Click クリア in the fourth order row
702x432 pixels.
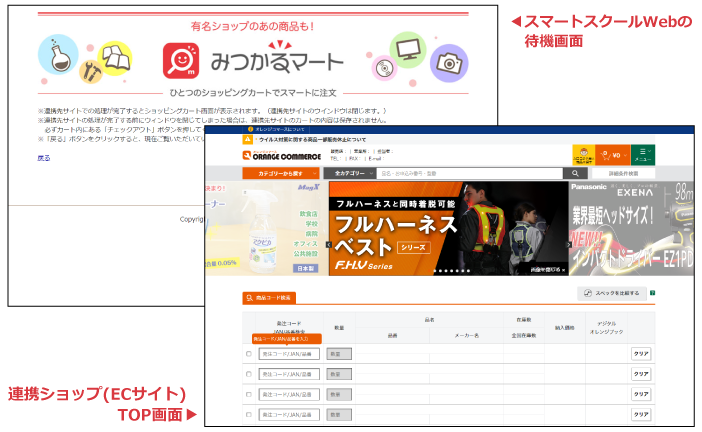pyautogui.click(x=641, y=415)
